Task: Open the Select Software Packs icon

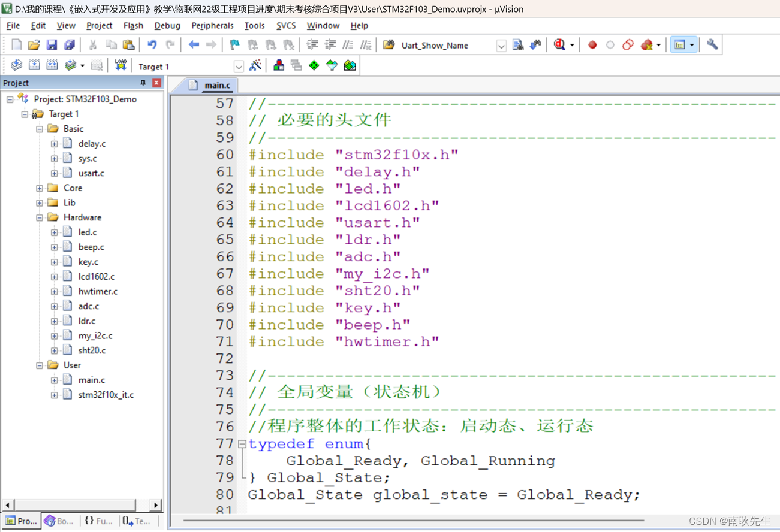Action: click(332, 65)
